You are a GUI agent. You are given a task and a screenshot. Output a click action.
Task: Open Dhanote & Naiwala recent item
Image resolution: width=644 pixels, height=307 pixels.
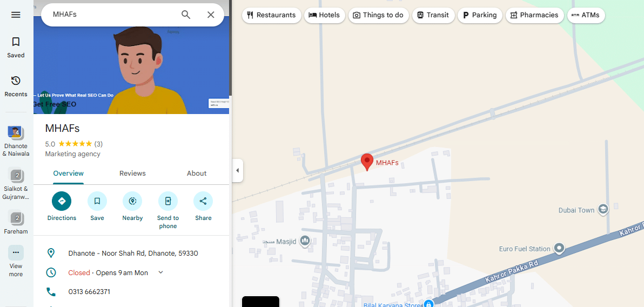click(16, 142)
